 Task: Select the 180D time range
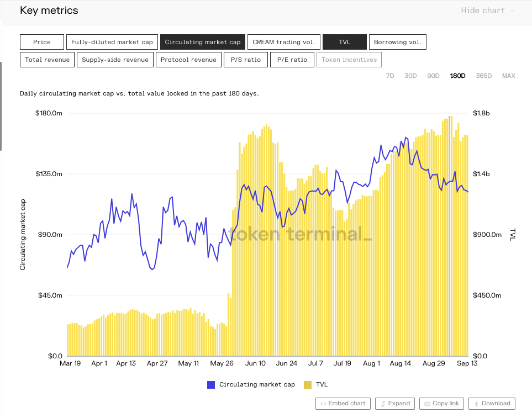(x=457, y=76)
